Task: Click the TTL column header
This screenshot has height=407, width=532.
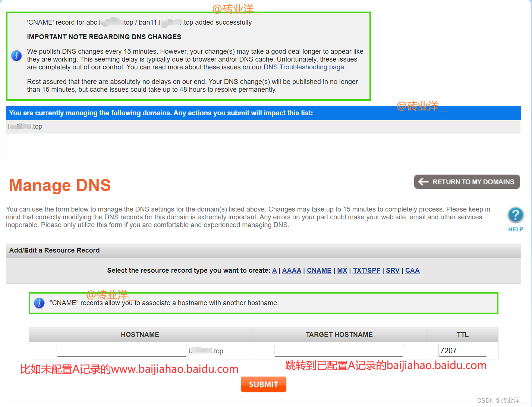Action: 463,335
